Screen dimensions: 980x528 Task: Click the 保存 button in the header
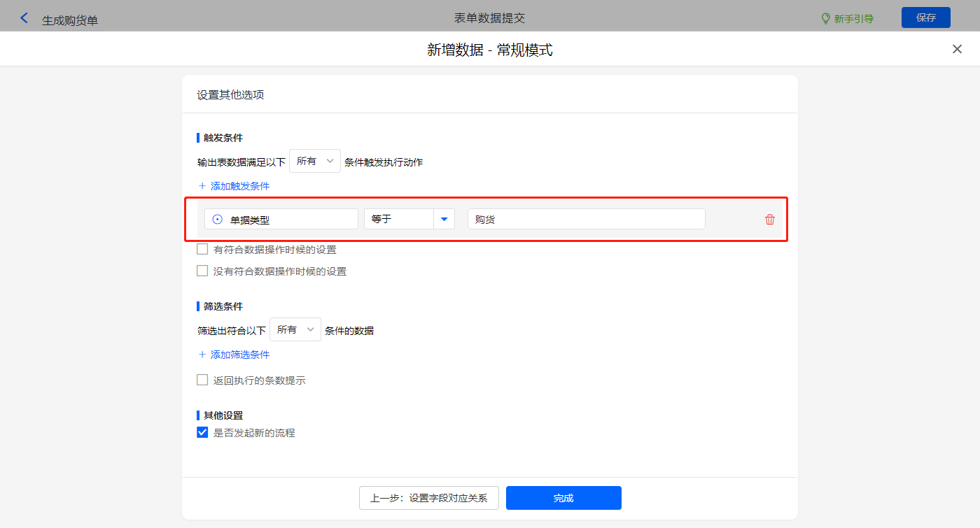point(925,17)
